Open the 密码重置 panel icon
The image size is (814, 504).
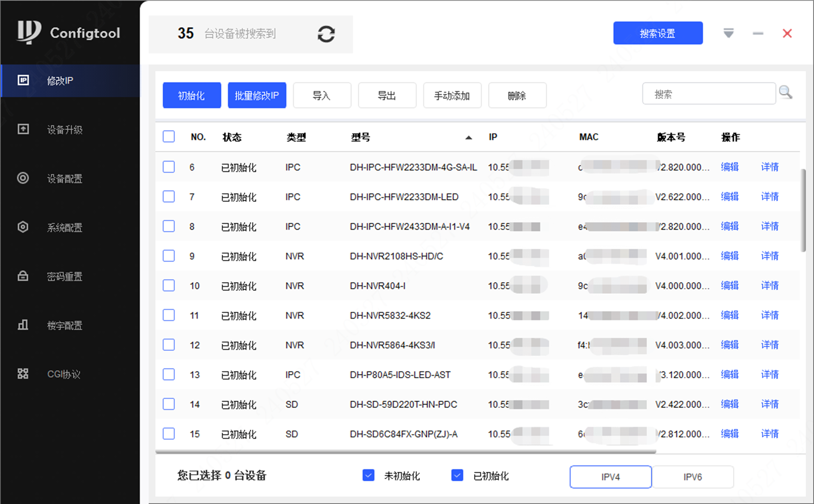pos(23,276)
